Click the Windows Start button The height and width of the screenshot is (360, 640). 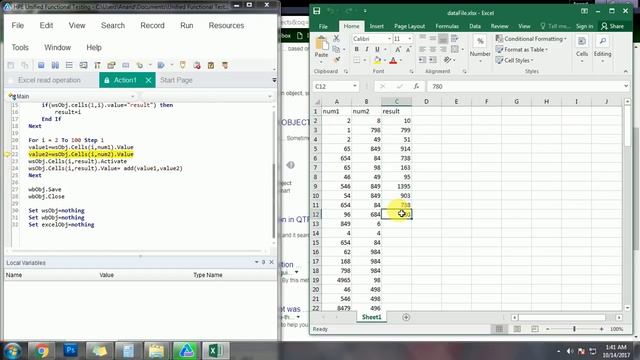click(13, 351)
